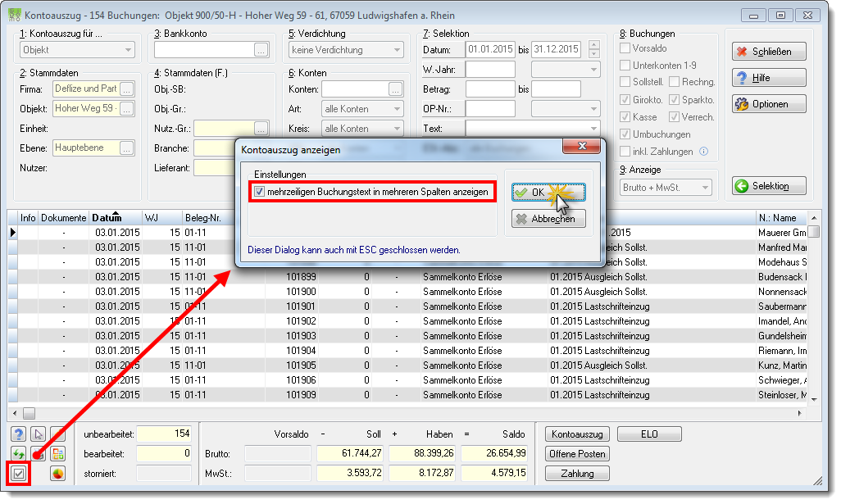Enable the Vorsaldo checkbox
Viewport: 841px width, 504px height.
[x=625, y=48]
